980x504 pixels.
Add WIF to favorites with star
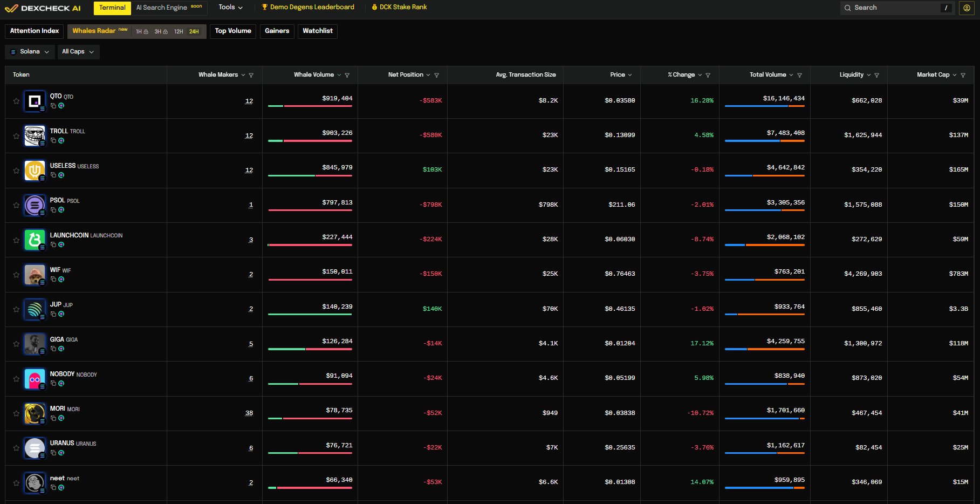tap(16, 275)
